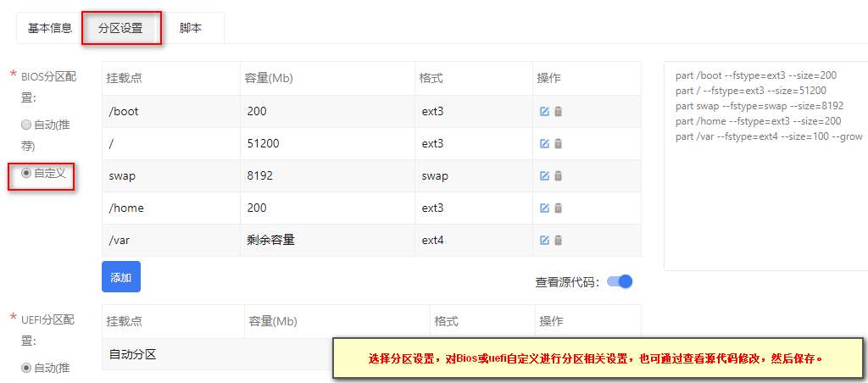Click inside the partition source code box
Screen dimensions: 868x383
[x=766, y=165]
